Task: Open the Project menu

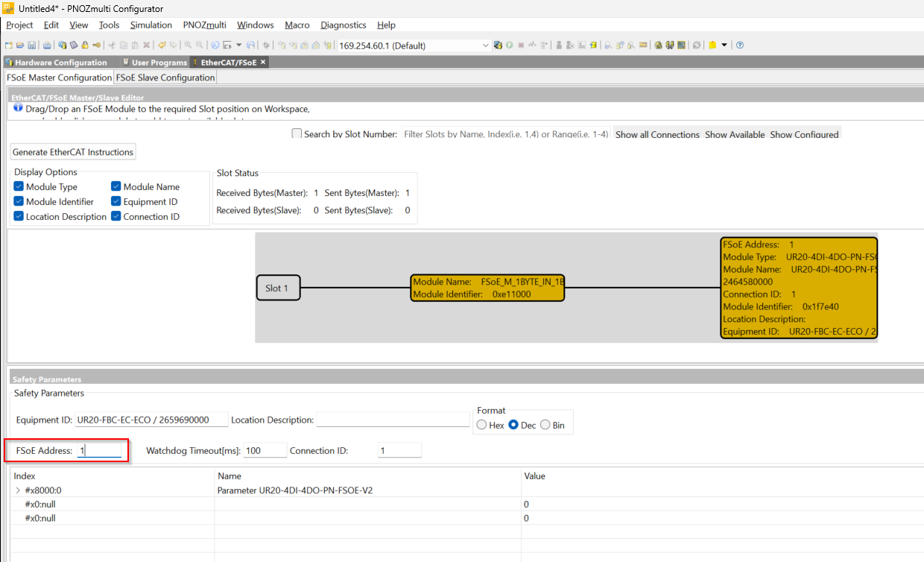Action: 19,25
